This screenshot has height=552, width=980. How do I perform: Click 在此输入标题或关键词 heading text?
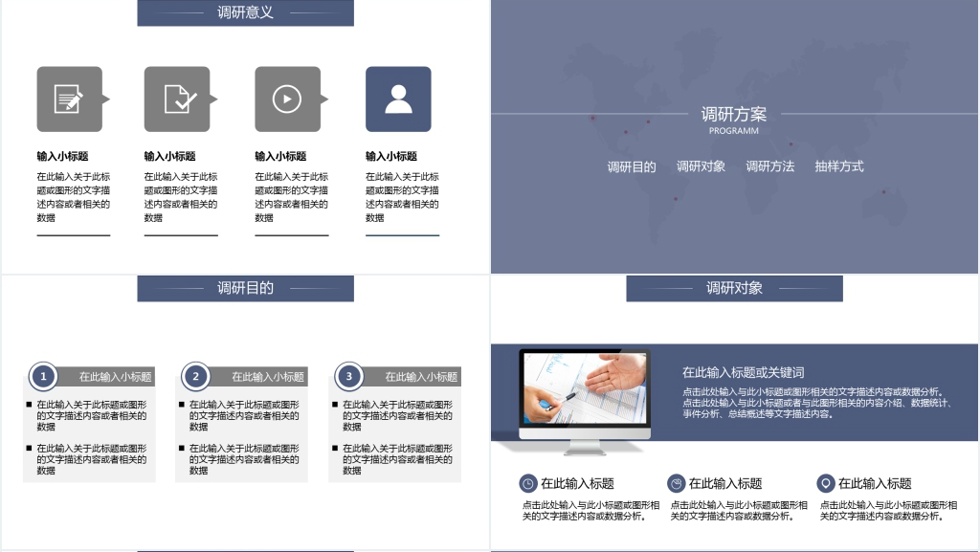click(743, 372)
